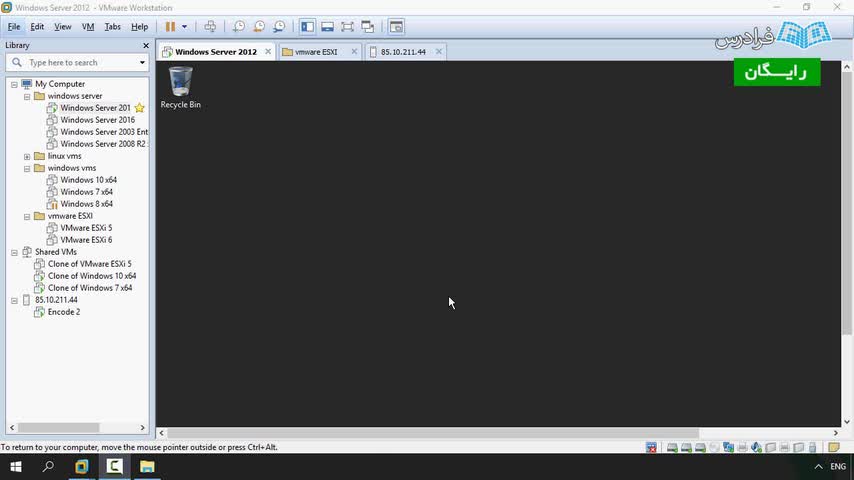Click the leftmost hard disk device status icon

[x=672, y=447]
